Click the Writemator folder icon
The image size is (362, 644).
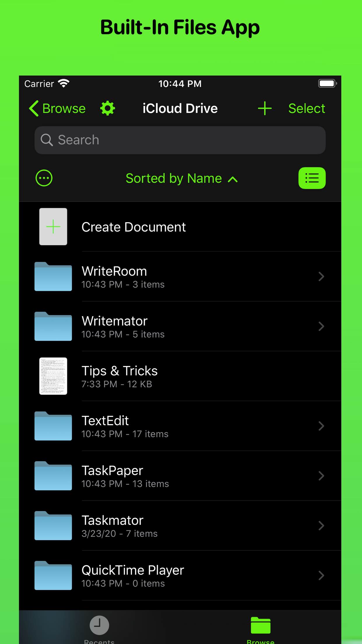[x=53, y=326]
